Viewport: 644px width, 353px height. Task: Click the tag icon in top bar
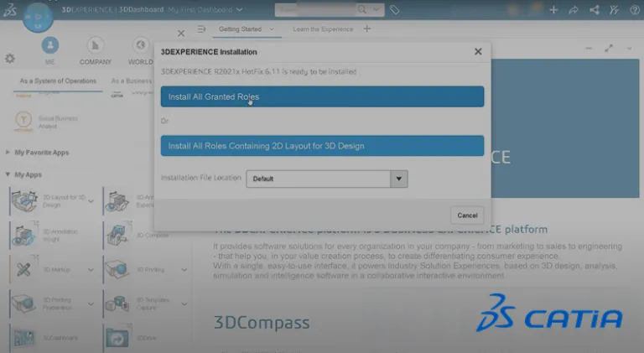point(394,9)
